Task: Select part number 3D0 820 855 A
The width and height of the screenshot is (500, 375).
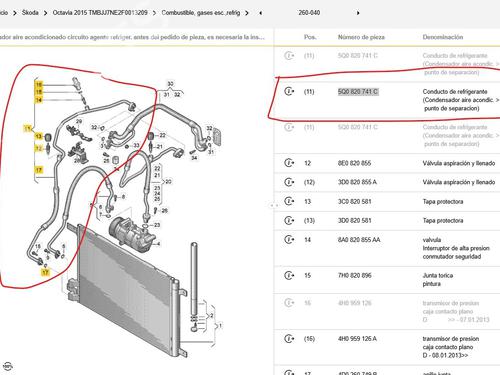Action: [x=357, y=182]
